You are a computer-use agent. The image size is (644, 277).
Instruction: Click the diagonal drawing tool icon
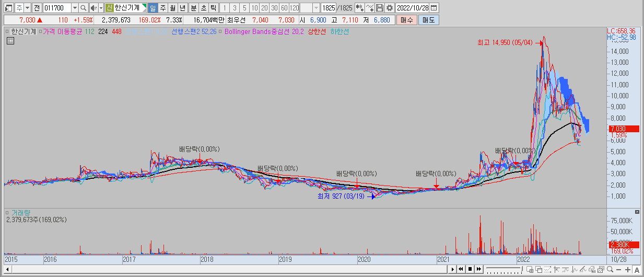(583, 269)
